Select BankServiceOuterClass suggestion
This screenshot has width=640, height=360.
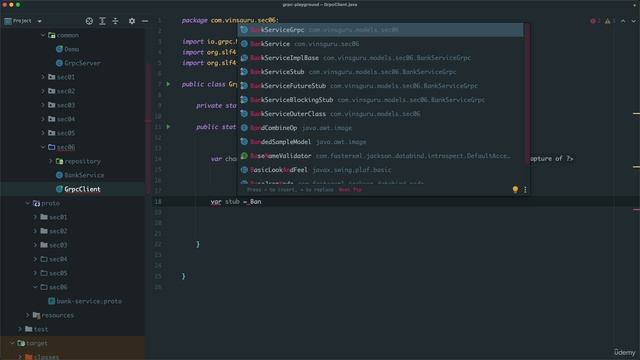[380, 114]
